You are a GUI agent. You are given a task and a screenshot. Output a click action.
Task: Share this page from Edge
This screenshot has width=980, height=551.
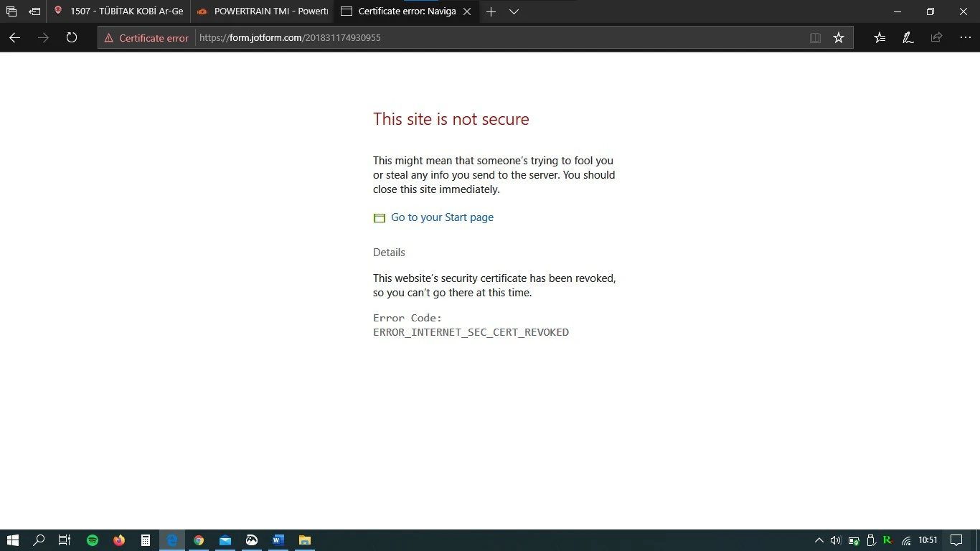point(936,37)
